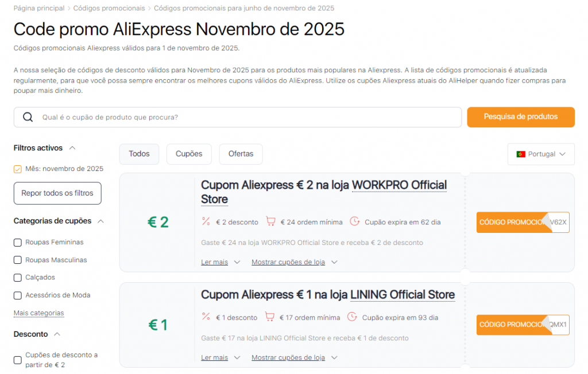Click the search magnifier icon
This screenshot has height=374, width=588.
click(28, 117)
